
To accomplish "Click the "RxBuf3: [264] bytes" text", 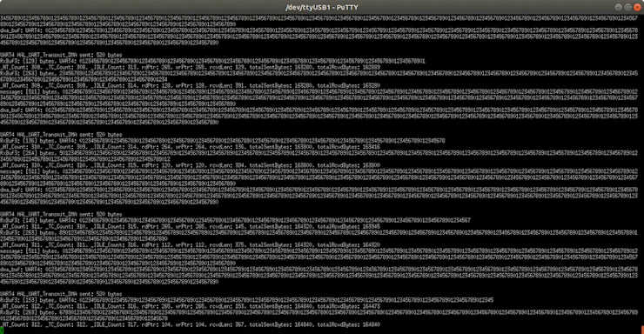I will pos(28,152).
